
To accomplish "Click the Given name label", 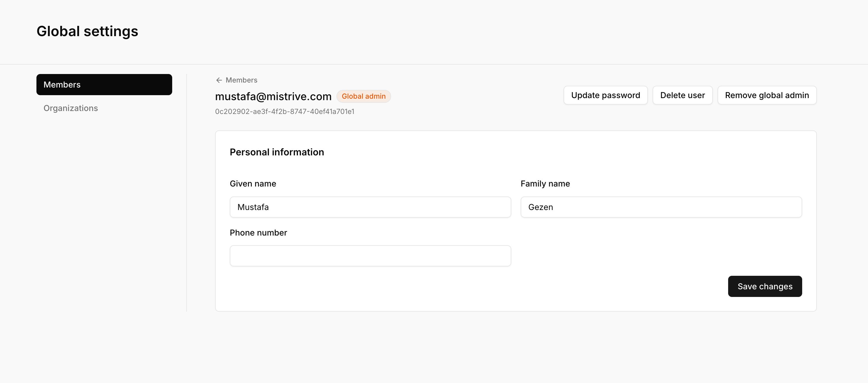I will coord(253,184).
